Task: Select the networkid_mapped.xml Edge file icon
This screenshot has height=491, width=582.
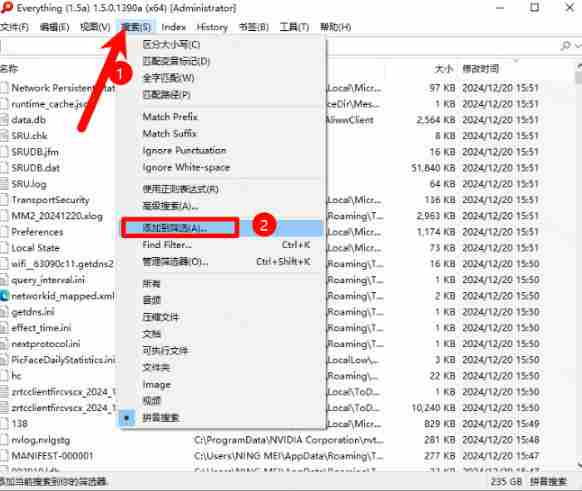Action: click(4, 296)
